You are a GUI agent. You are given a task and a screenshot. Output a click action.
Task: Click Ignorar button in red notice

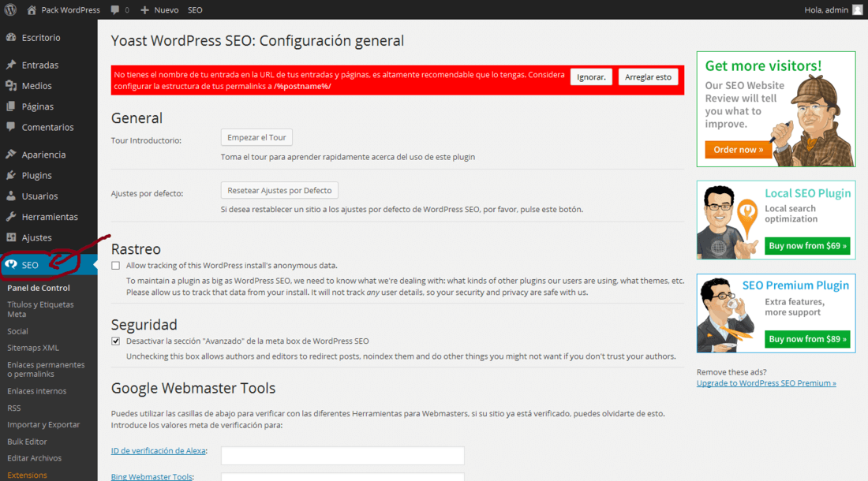pos(591,76)
